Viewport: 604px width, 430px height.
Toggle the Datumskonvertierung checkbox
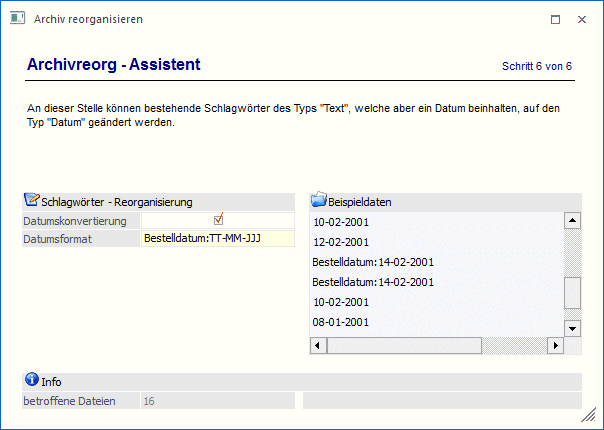click(218, 220)
